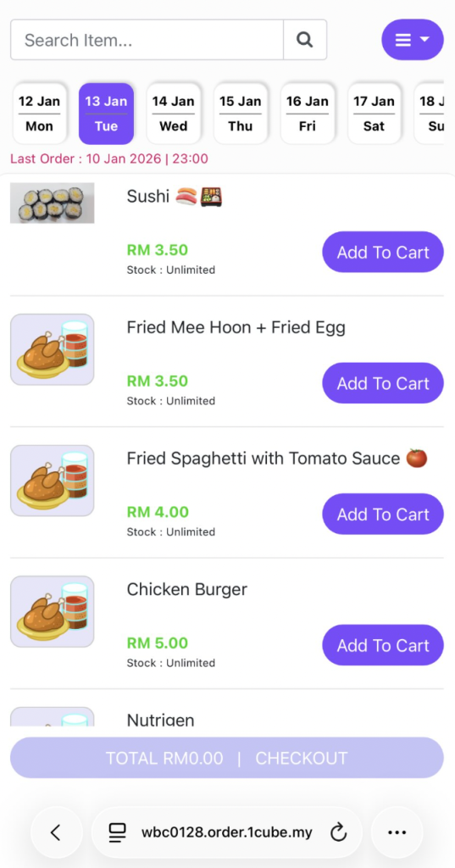Open the purple hamburger menu dropdown
Screen dimensions: 455x868
click(413, 40)
